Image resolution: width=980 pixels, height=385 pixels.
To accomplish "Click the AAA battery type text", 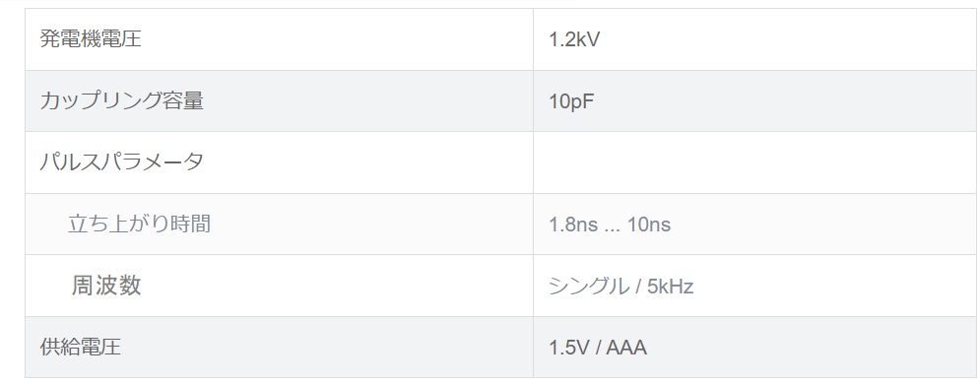I will pyautogui.click(x=625, y=348).
